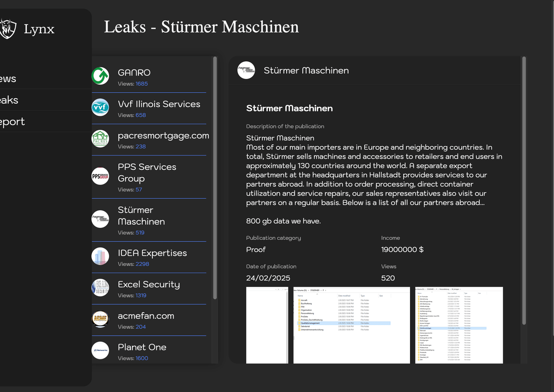The height and width of the screenshot is (392, 554).
Task: Click GANRO views count 1685
Action: coord(142,84)
